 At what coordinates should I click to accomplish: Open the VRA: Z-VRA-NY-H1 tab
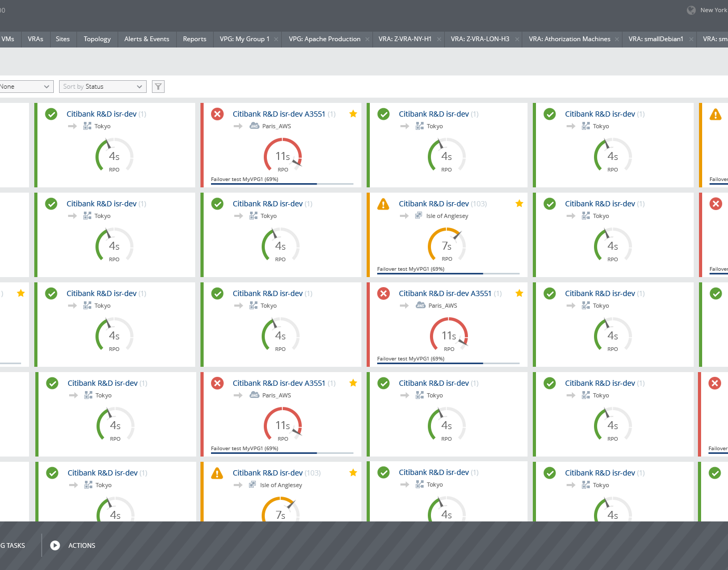tap(405, 39)
